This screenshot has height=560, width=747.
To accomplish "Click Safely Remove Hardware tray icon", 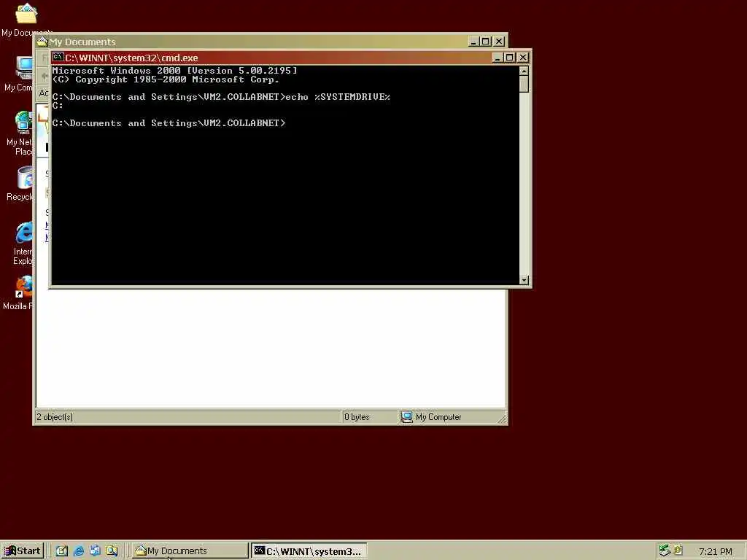I will (x=664, y=551).
